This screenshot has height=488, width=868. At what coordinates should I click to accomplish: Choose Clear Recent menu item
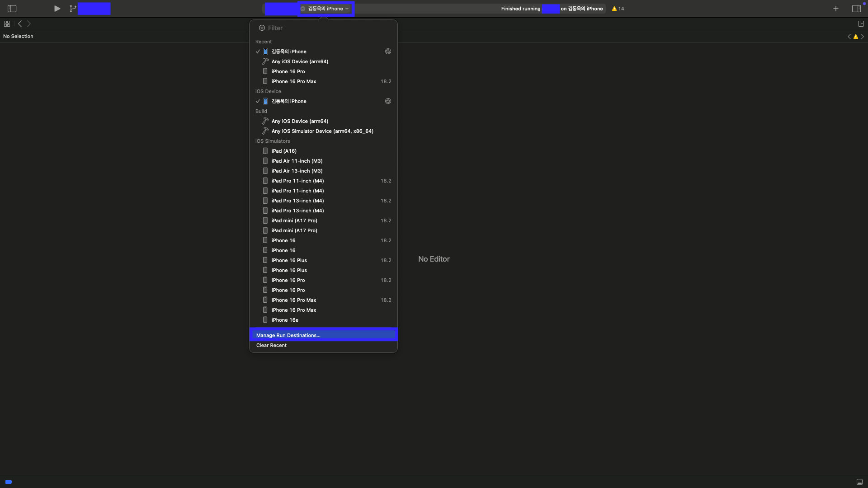coord(271,345)
